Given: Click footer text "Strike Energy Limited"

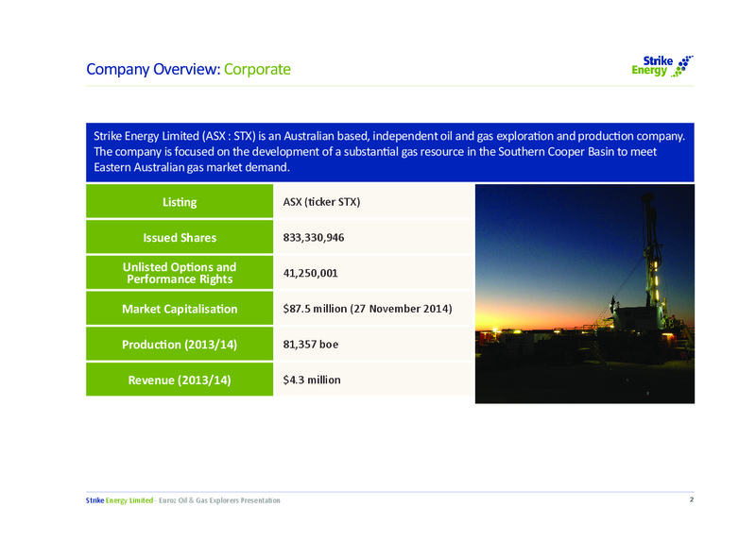Looking at the screenshot, I should point(119,500).
